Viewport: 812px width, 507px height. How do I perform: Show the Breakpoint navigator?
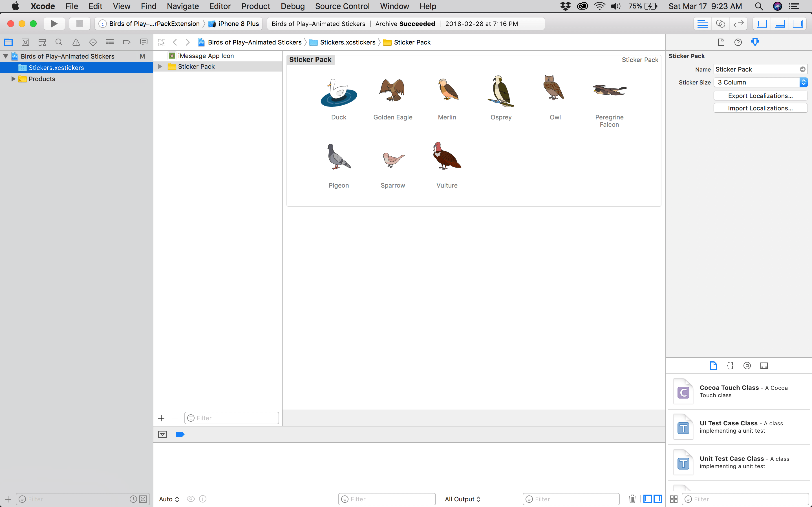click(127, 42)
